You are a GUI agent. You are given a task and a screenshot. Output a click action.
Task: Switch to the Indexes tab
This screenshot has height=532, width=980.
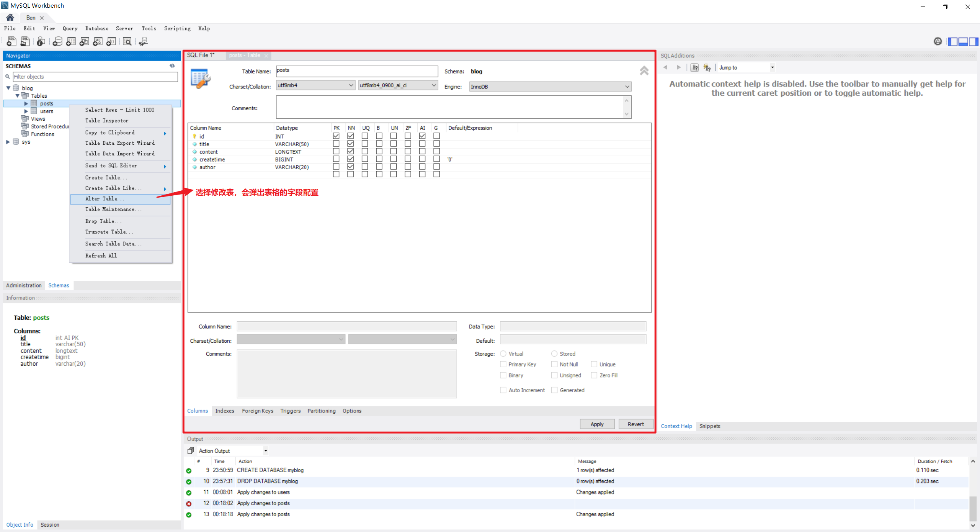pos(225,411)
